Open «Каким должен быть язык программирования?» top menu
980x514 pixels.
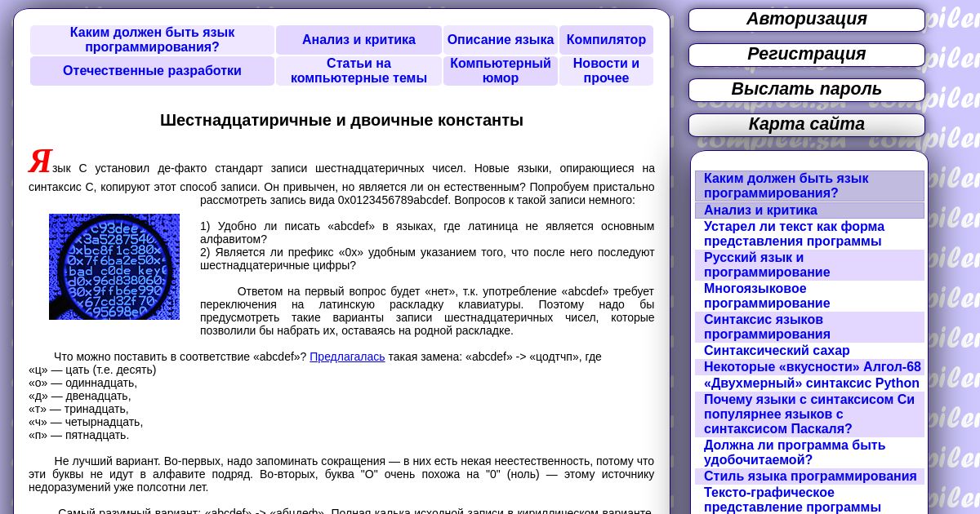[152, 40]
